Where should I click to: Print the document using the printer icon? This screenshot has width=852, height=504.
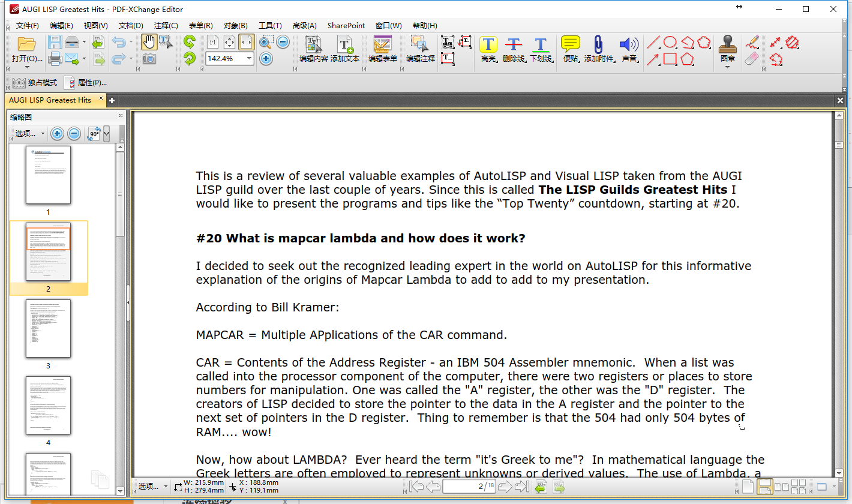click(55, 58)
